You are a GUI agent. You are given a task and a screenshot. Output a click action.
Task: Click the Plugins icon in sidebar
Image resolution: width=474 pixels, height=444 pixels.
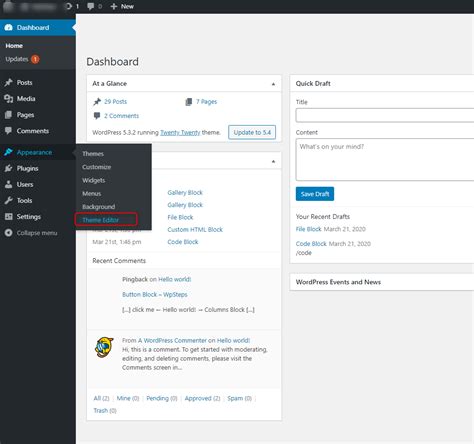point(8,168)
